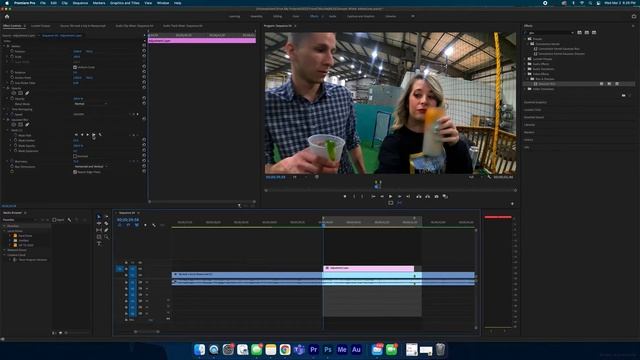
Task: Toggle Uniform Scale checkbox
Action: (75, 67)
